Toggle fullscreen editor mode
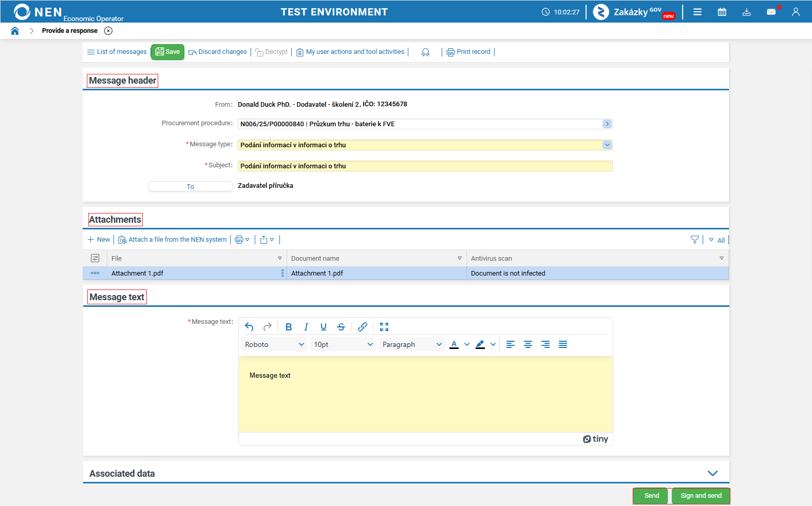 point(384,327)
